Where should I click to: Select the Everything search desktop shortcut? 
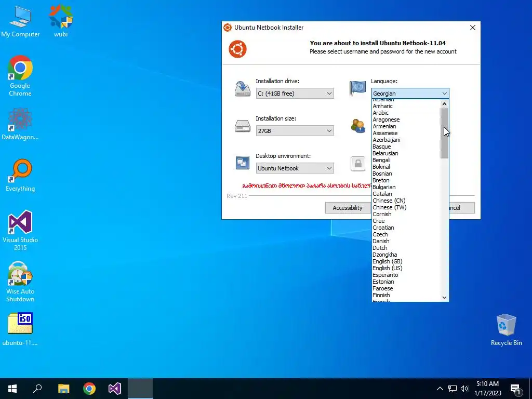20,176
